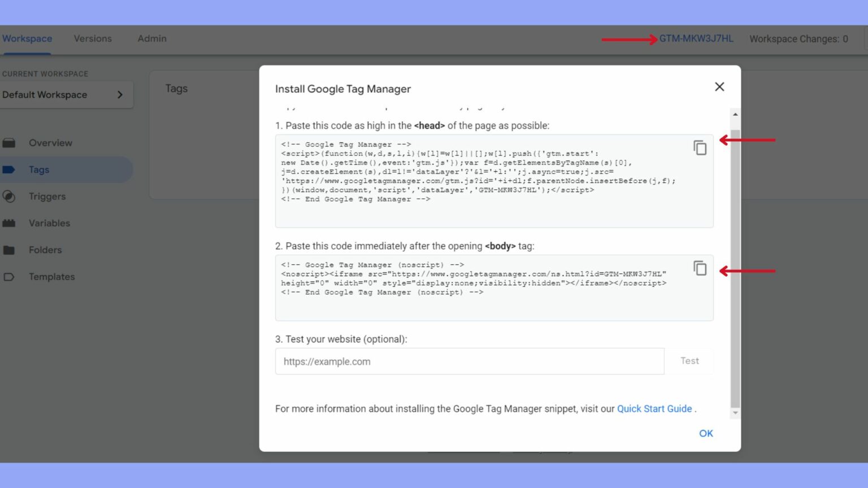
Task: Confirm with the OK button
Action: 706,433
